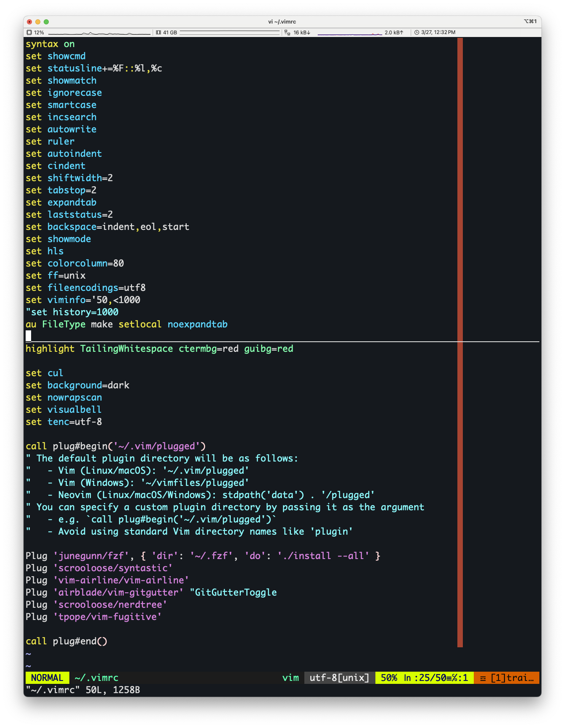Click the Plug 'junegunn/fzf' line
The height and width of the screenshot is (728, 565).
click(203, 556)
